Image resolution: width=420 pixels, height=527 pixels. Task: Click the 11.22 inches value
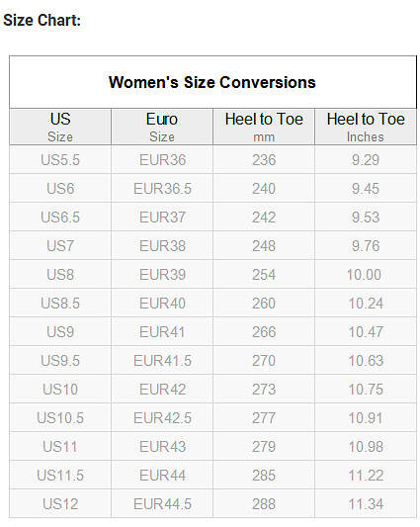[x=366, y=476]
